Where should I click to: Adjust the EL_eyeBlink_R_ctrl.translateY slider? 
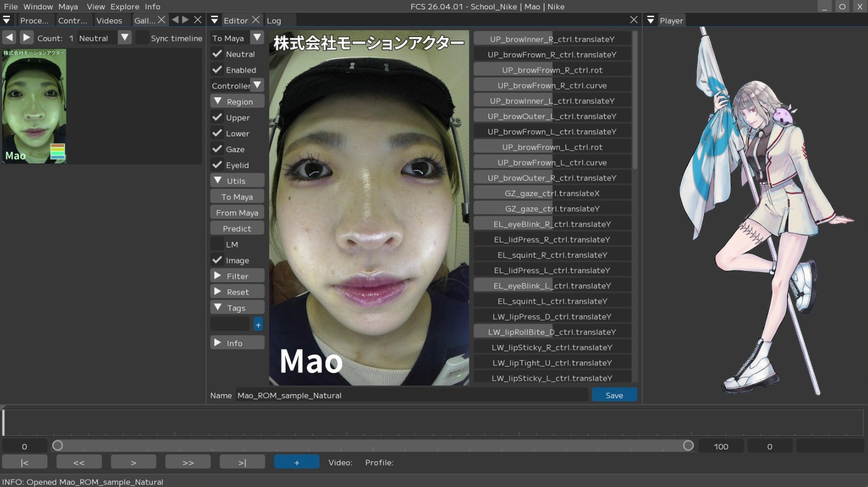tap(552, 224)
